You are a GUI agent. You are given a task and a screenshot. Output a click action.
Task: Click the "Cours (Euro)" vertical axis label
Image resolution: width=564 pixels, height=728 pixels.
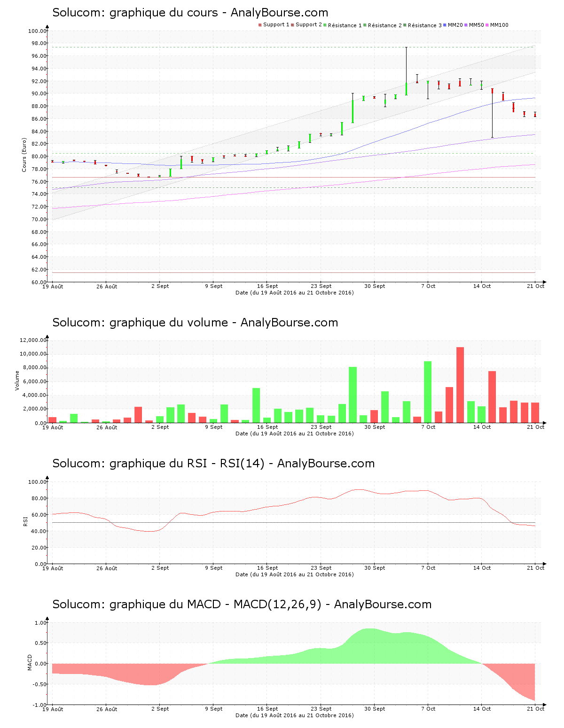(24, 155)
